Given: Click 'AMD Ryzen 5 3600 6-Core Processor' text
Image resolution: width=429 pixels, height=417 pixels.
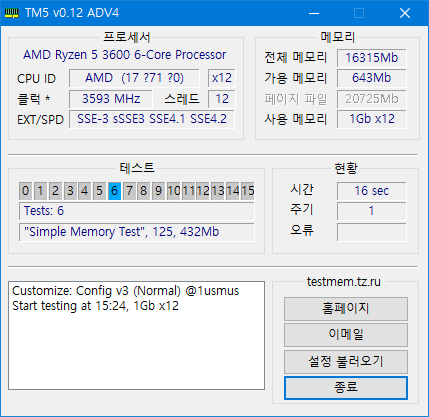Looking at the screenshot, I should point(125,55).
